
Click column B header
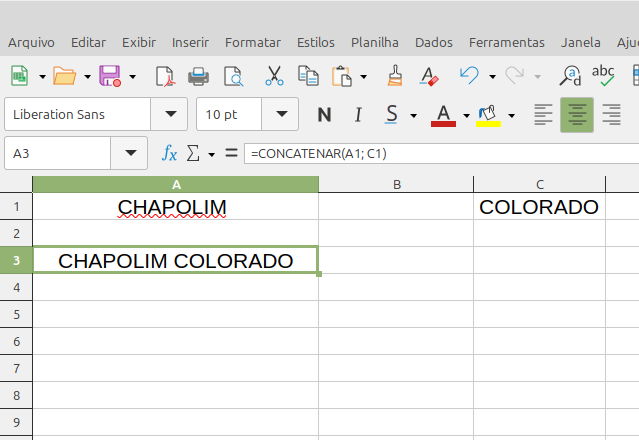click(x=396, y=184)
